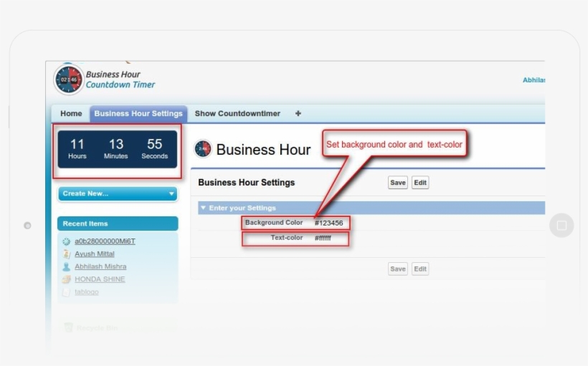Screen dimensions: 588x366
Task: Open the Abhilash Mishra recent item
Action: (100, 266)
